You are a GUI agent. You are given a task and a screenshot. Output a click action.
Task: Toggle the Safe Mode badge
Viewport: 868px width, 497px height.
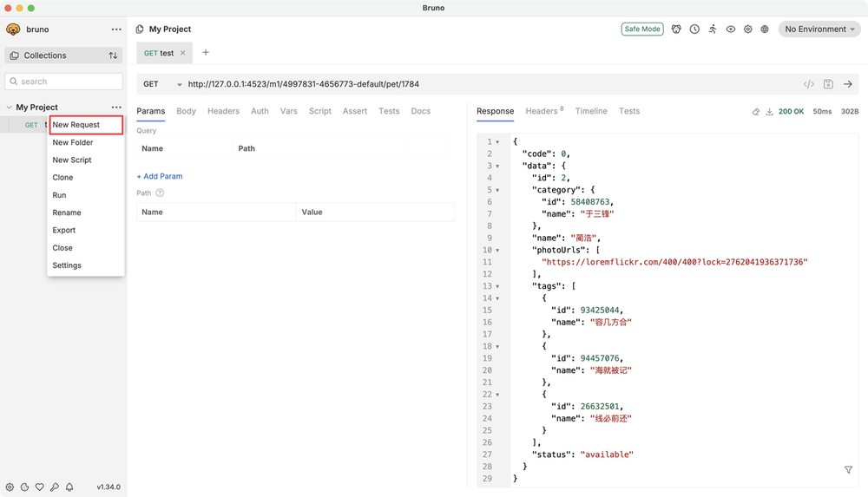[642, 29]
